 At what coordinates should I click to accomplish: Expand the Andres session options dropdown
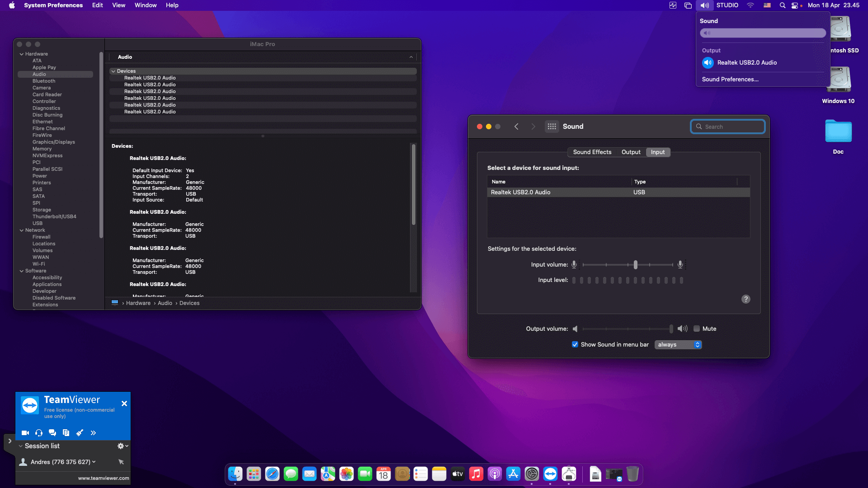click(94, 462)
